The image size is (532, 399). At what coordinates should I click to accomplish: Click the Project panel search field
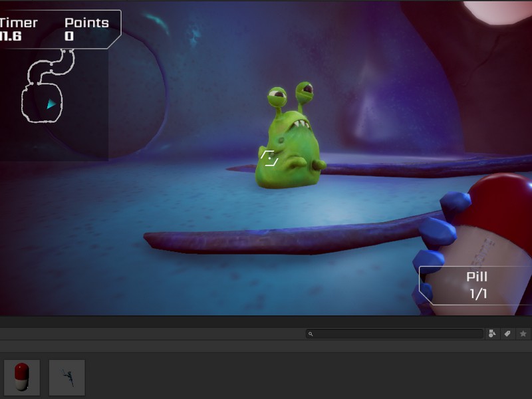[394, 334]
